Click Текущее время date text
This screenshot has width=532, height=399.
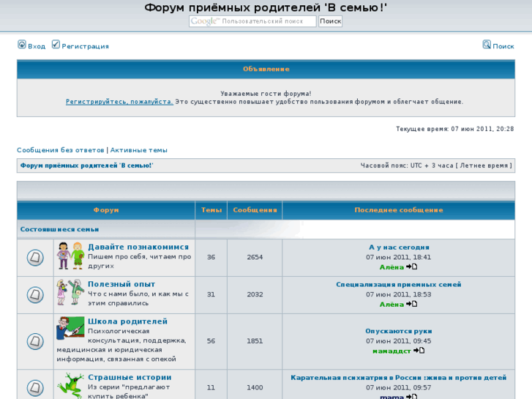click(x=454, y=129)
